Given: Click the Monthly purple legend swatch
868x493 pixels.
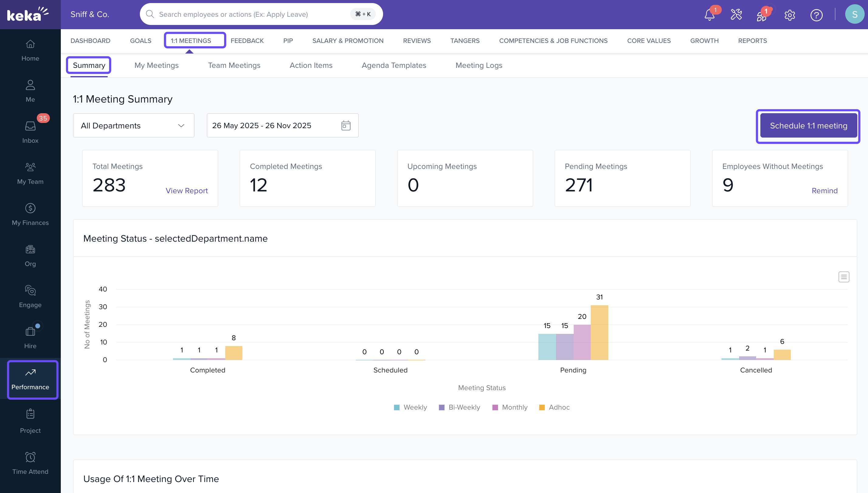Looking at the screenshot, I should pyautogui.click(x=495, y=407).
